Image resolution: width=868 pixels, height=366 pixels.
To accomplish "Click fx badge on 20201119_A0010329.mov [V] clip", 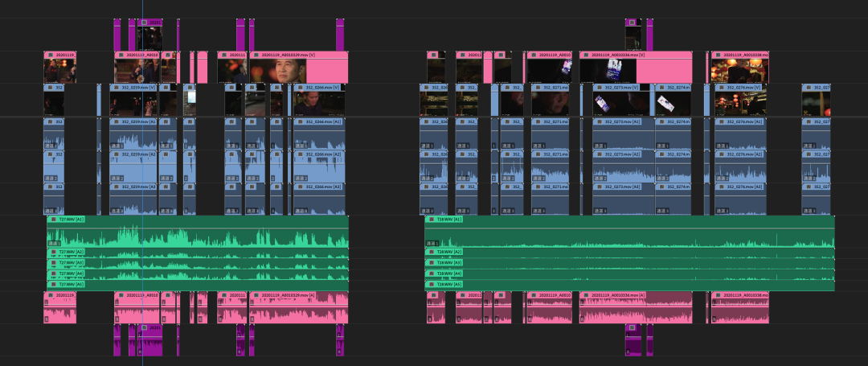I will pyautogui.click(x=255, y=56).
